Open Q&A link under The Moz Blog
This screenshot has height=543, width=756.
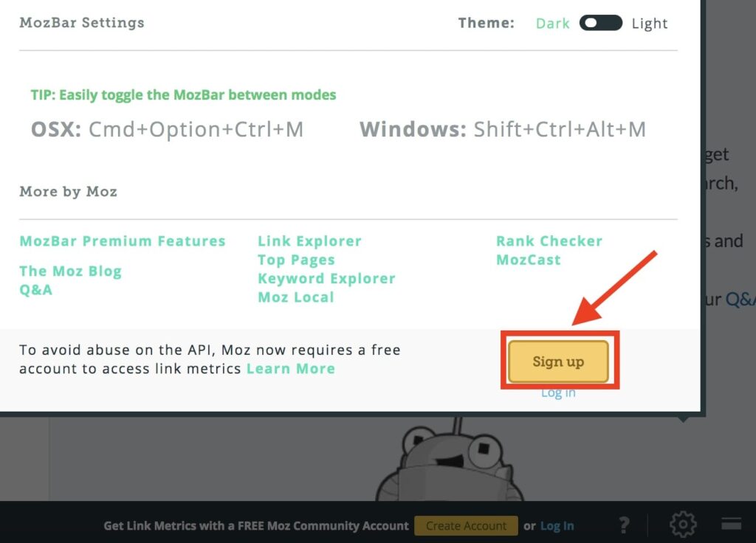point(35,289)
